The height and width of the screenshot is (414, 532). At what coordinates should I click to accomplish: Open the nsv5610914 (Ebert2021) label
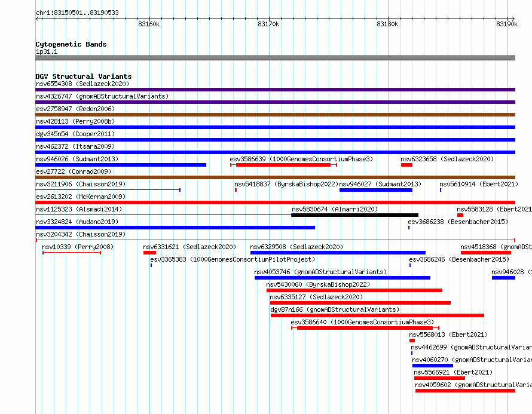tap(479, 184)
